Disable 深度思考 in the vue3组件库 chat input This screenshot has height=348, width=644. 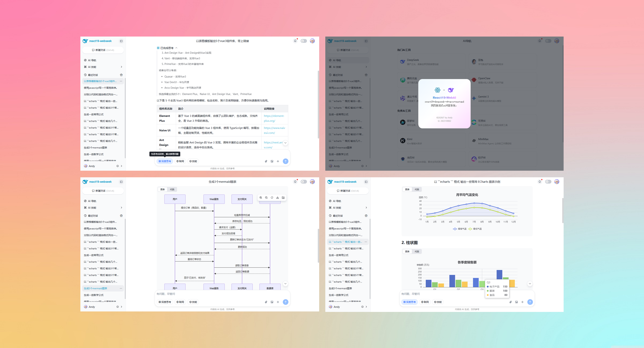165,161
